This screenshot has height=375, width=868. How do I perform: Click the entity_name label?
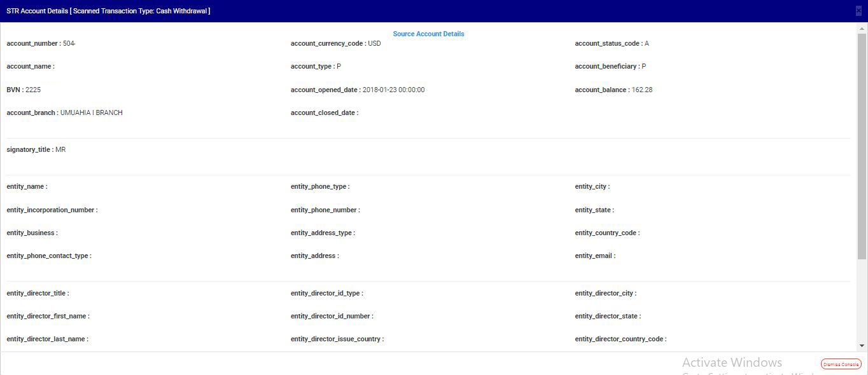coord(27,187)
